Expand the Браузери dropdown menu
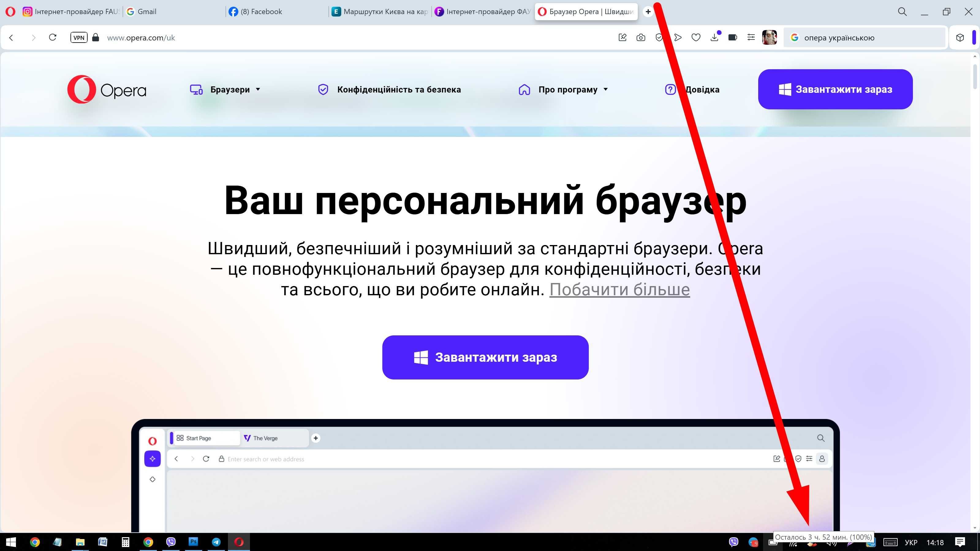Screen dimensions: 980x551 [x=225, y=90]
